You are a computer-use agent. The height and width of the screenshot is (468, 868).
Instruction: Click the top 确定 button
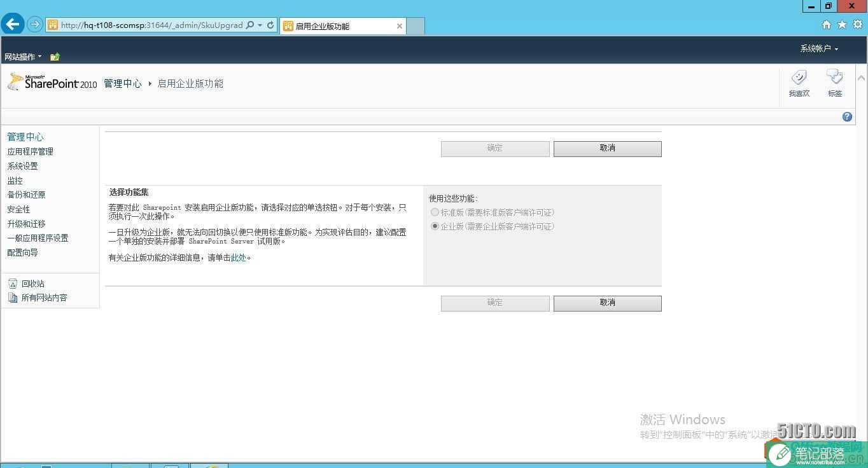[495, 148]
